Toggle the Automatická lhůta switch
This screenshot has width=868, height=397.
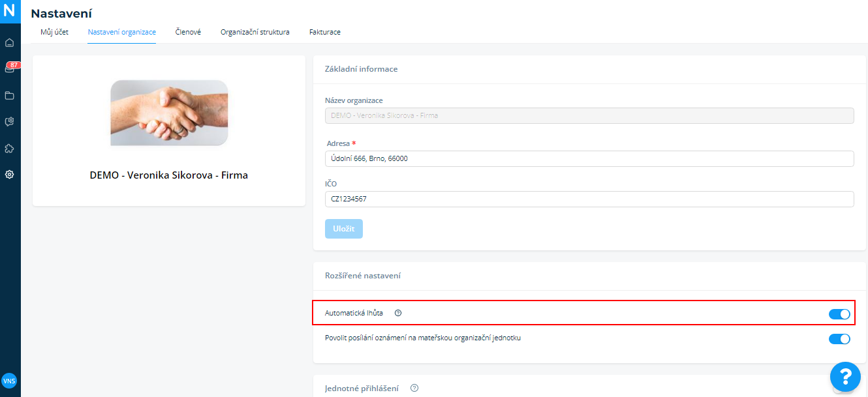tap(839, 314)
